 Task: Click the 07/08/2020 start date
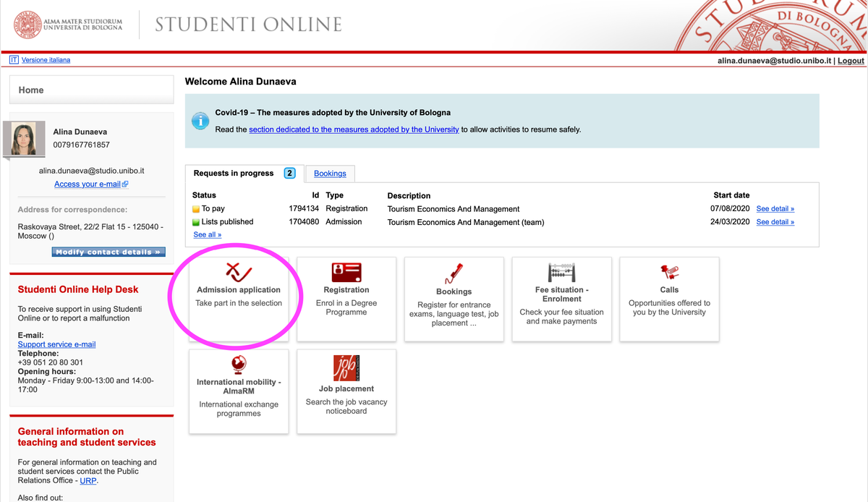tap(730, 208)
